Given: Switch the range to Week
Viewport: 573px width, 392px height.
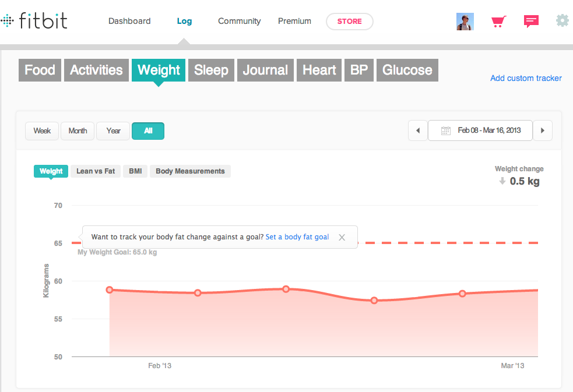Looking at the screenshot, I should tap(42, 131).
